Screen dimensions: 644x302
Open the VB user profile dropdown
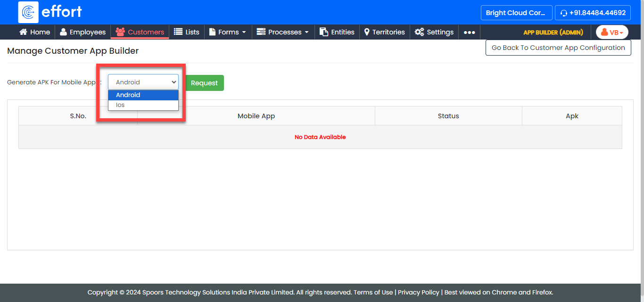point(612,33)
